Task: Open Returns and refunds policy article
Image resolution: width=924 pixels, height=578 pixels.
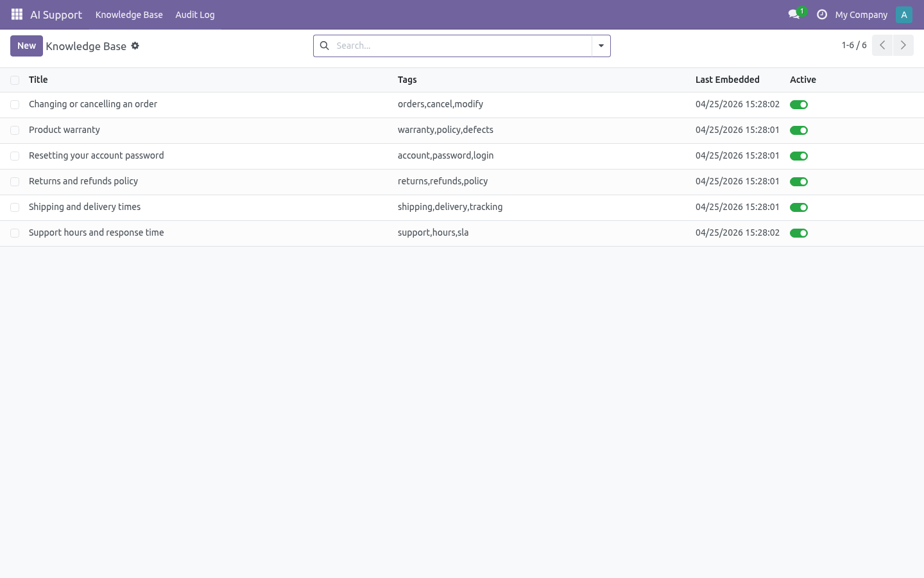Action: tap(83, 181)
